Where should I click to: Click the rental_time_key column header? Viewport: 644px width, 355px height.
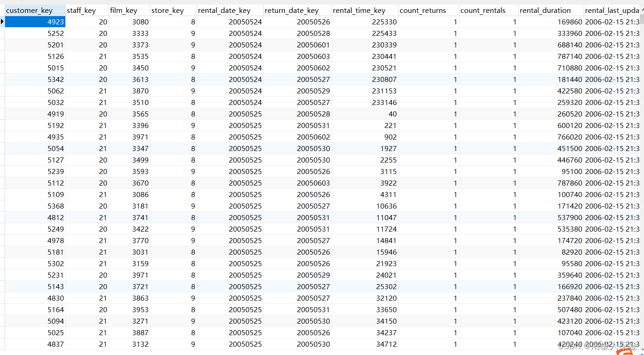point(365,10)
